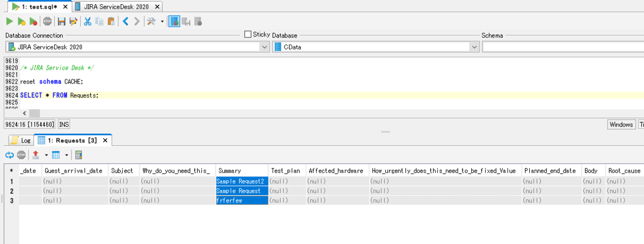Screen dimensions: 644x244
Task: Toggle the highlighted database connection icon
Action: coord(174,21)
